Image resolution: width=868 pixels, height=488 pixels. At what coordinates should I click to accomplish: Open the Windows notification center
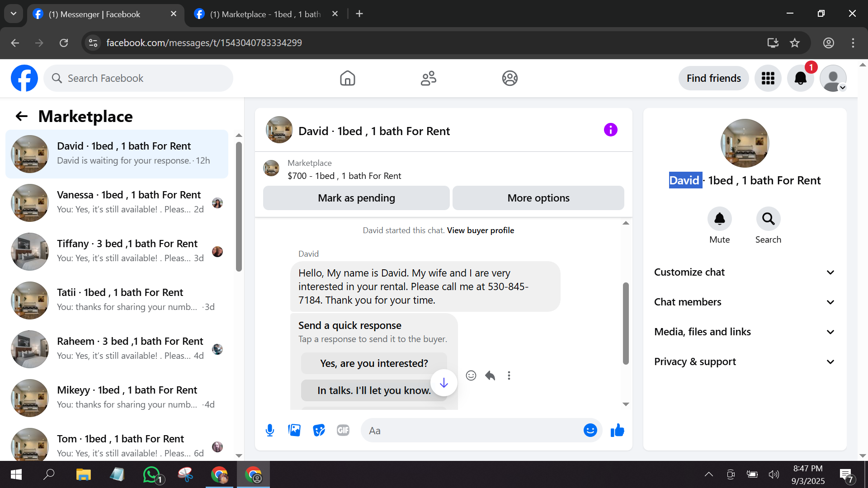pyautogui.click(x=846, y=475)
